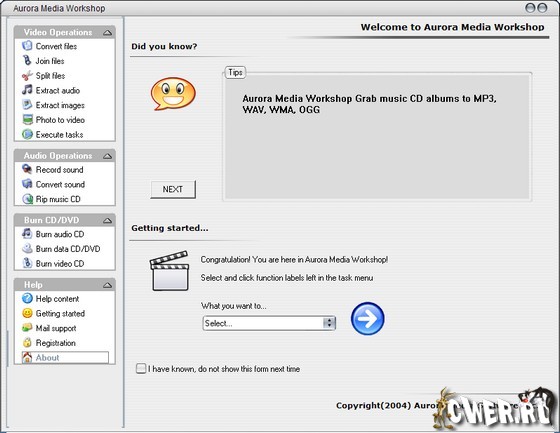Click the Rip music CD icon
Viewport: 560px width, 433px height.
click(x=27, y=199)
